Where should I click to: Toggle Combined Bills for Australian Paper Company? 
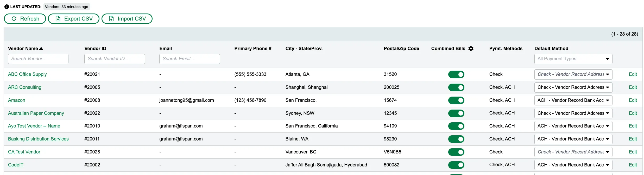(x=456, y=113)
